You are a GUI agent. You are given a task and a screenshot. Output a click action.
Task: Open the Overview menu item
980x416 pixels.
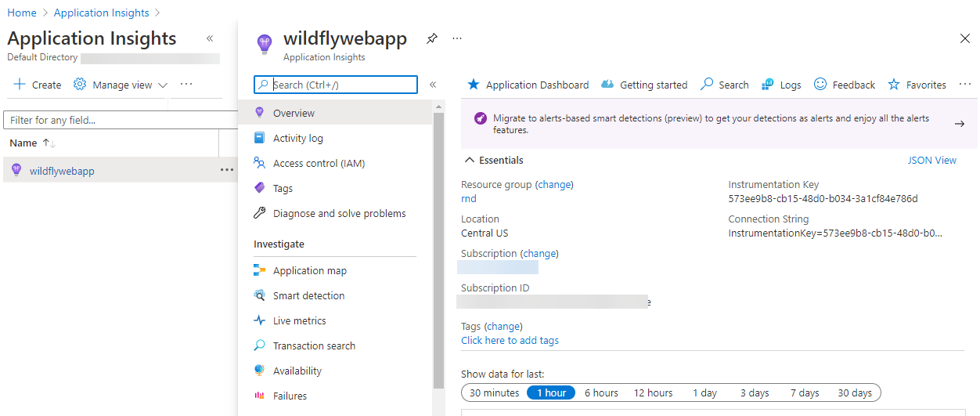coord(335,113)
